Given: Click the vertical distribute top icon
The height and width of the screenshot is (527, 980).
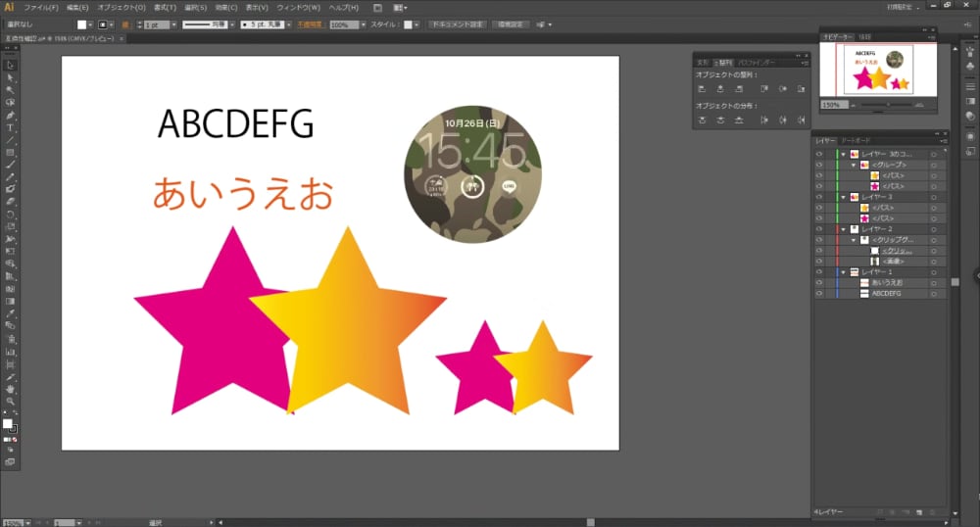Looking at the screenshot, I should pyautogui.click(x=702, y=120).
